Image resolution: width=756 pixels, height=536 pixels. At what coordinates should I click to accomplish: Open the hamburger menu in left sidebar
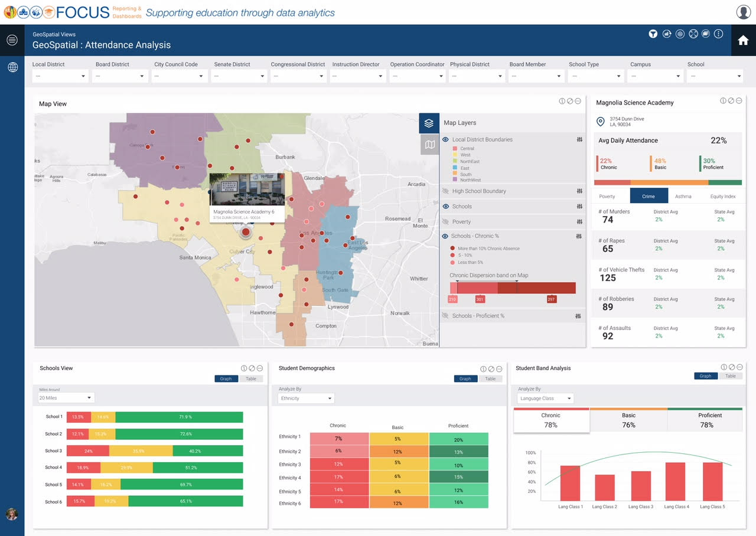12,40
